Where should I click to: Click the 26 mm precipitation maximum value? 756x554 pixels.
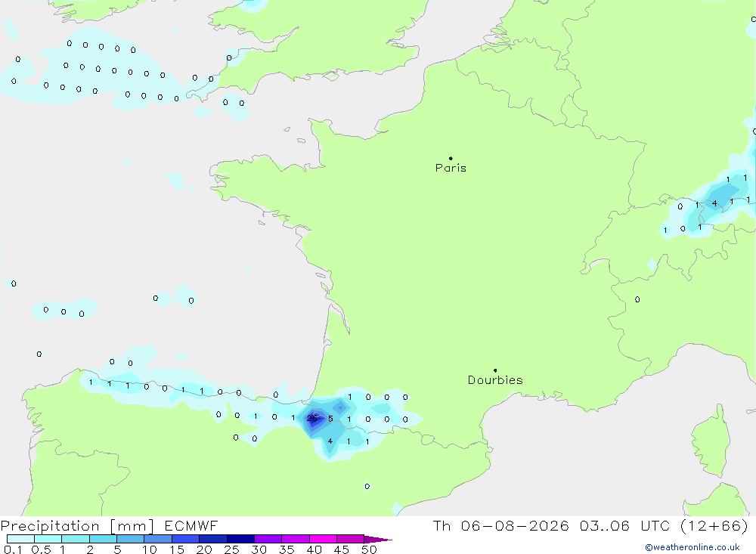pos(312,418)
